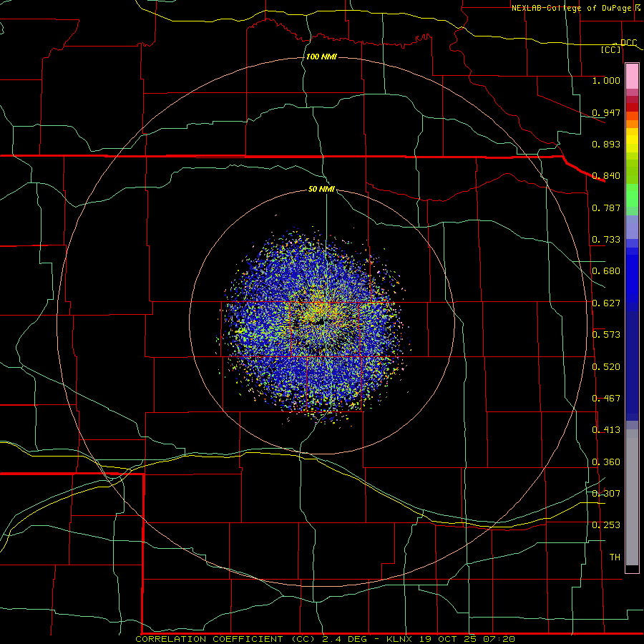The image size is (644, 644).
Task: Pick the gray bottom segment of the color bar
Action: [x=632, y=497]
